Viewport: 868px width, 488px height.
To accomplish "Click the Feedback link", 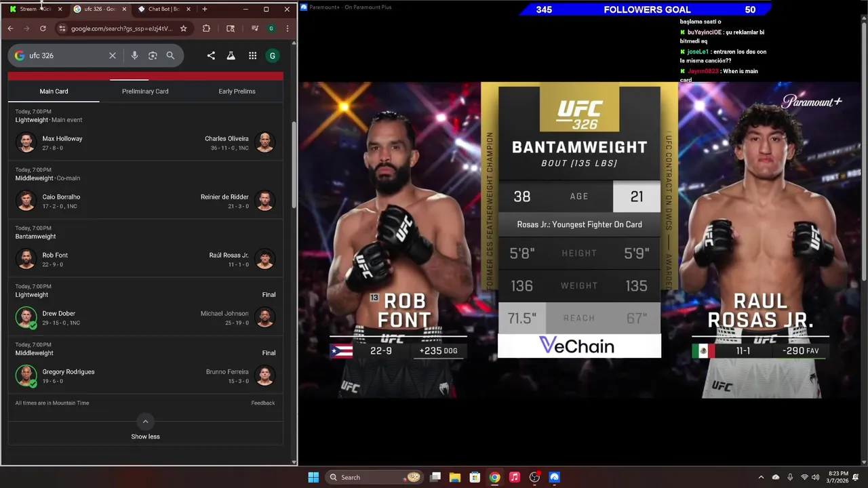I will tap(263, 403).
